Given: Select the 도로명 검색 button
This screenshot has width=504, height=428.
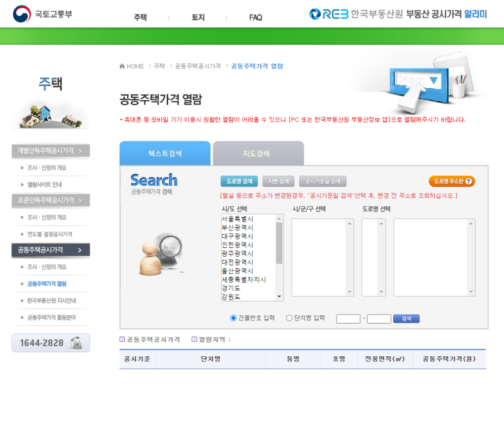Looking at the screenshot, I should (239, 181).
